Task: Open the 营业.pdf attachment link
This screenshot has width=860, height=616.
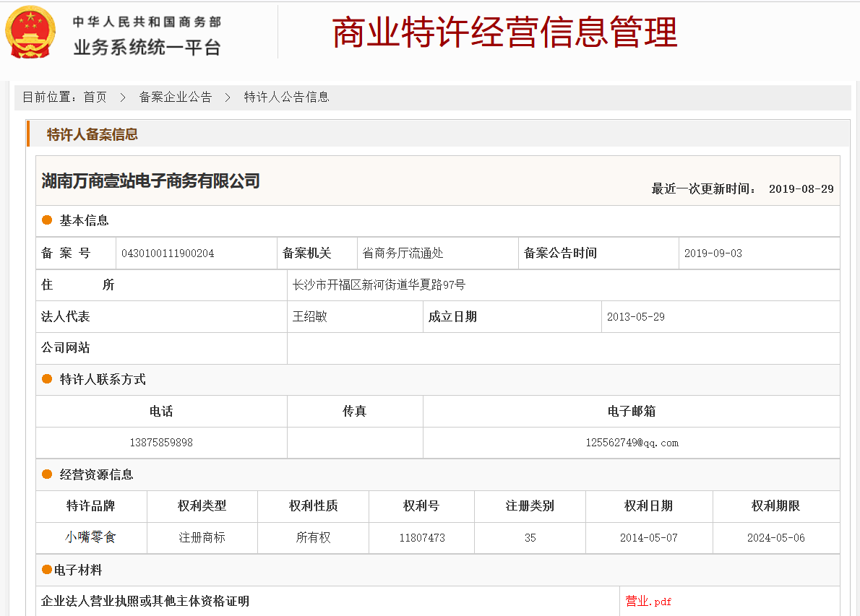Action: (648, 602)
